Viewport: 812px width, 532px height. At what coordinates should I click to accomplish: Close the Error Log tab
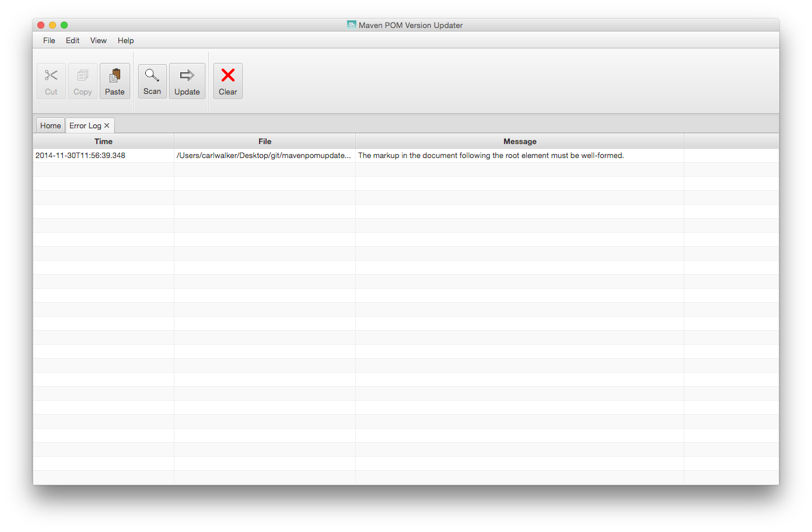click(x=107, y=125)
